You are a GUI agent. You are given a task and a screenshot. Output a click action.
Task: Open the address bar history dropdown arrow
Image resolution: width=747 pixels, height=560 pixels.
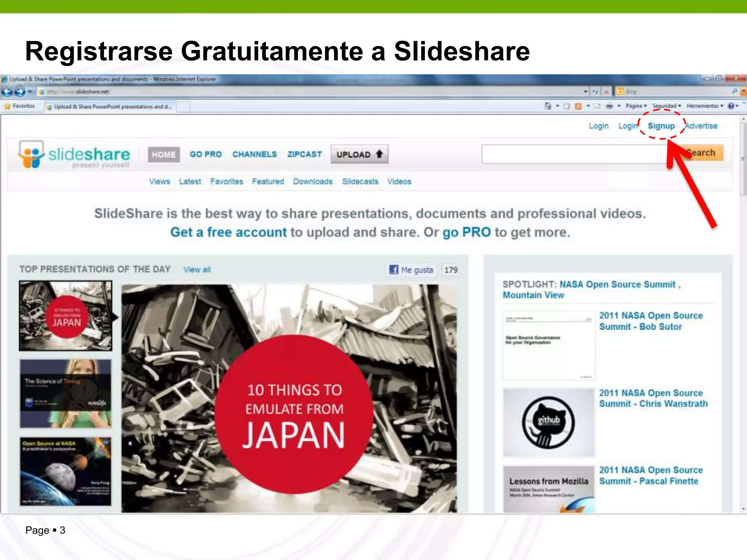pos(585,92)
